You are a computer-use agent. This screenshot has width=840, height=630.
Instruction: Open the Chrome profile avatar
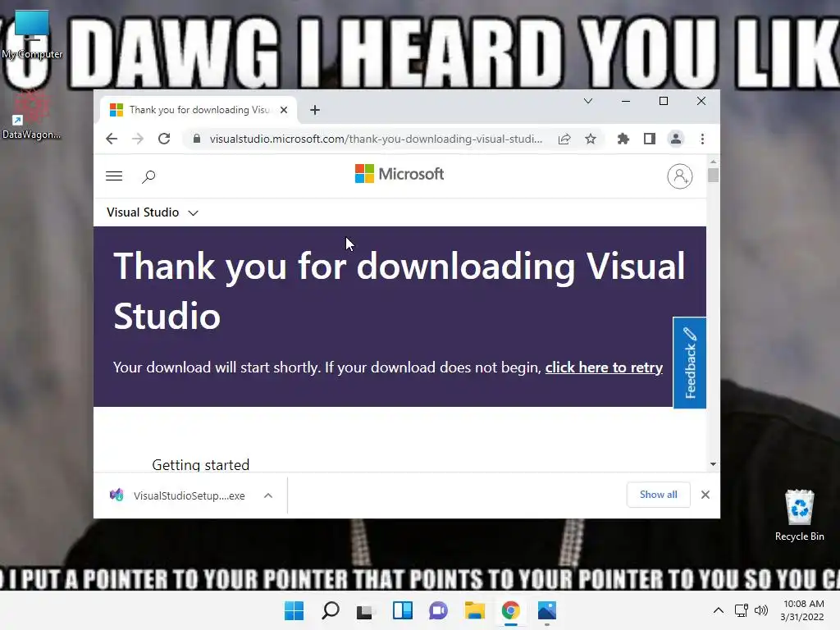coord(676,139)
